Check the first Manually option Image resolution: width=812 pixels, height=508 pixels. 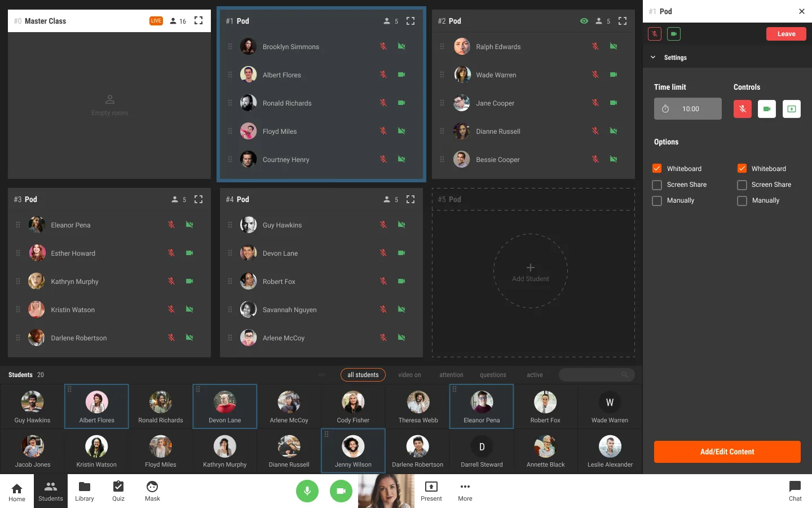click(657, 200)
